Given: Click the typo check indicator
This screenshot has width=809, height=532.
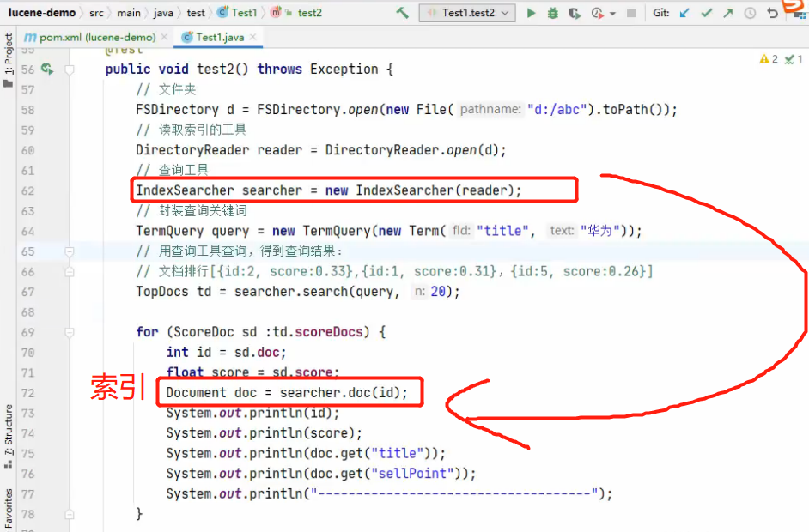Looking at the screenshot, I should click(794, 59).
